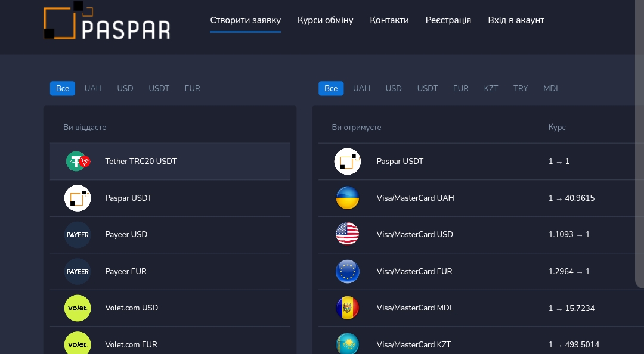
Task: Click the rate 1 → 499.5014
Action: (x=574, y=344)
